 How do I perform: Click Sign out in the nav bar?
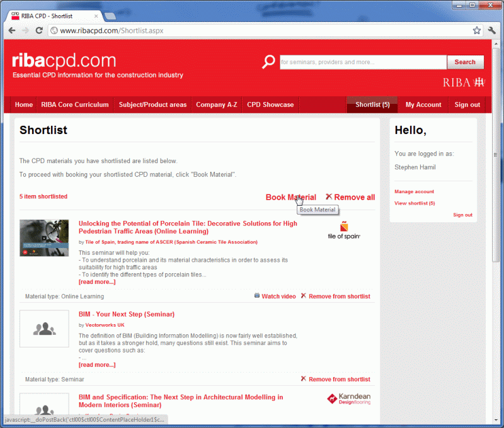click(467, 104)
